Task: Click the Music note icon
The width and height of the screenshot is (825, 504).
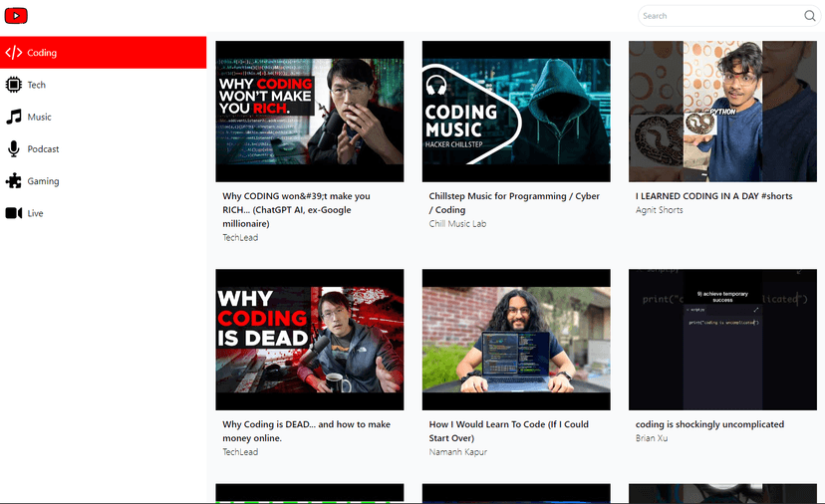Action: click(x=14, y=117)
